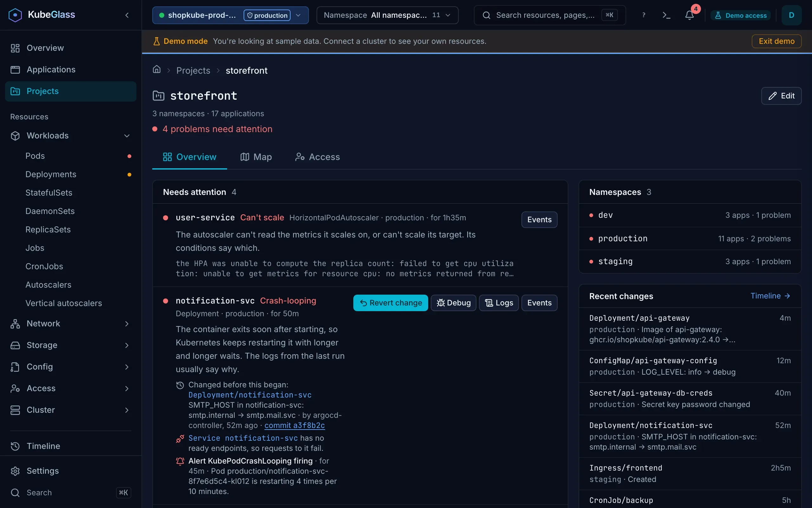
Task: Open Events for notification-svc
Action: coord(539,303)
